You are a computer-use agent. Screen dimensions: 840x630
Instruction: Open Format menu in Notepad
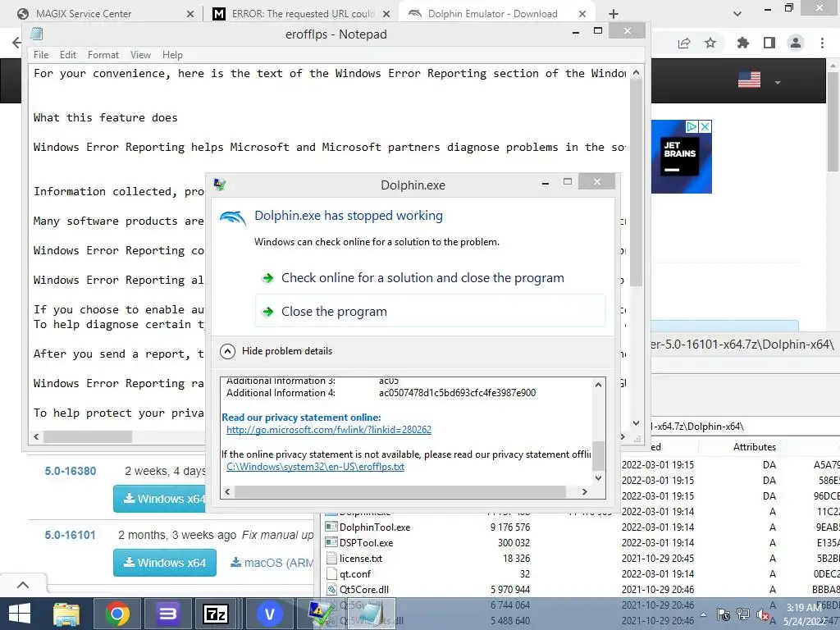click(103, 55)
